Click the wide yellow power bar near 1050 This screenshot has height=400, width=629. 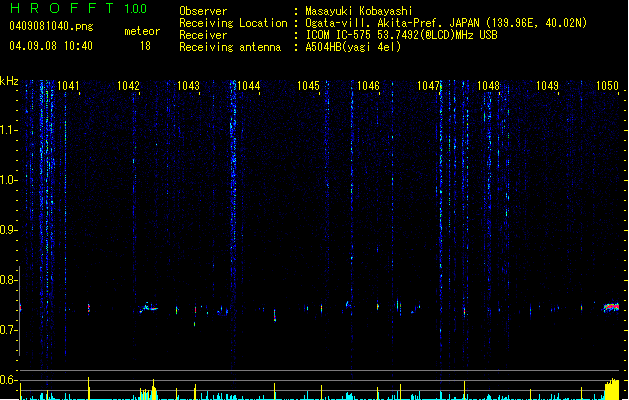pos(612,389)
